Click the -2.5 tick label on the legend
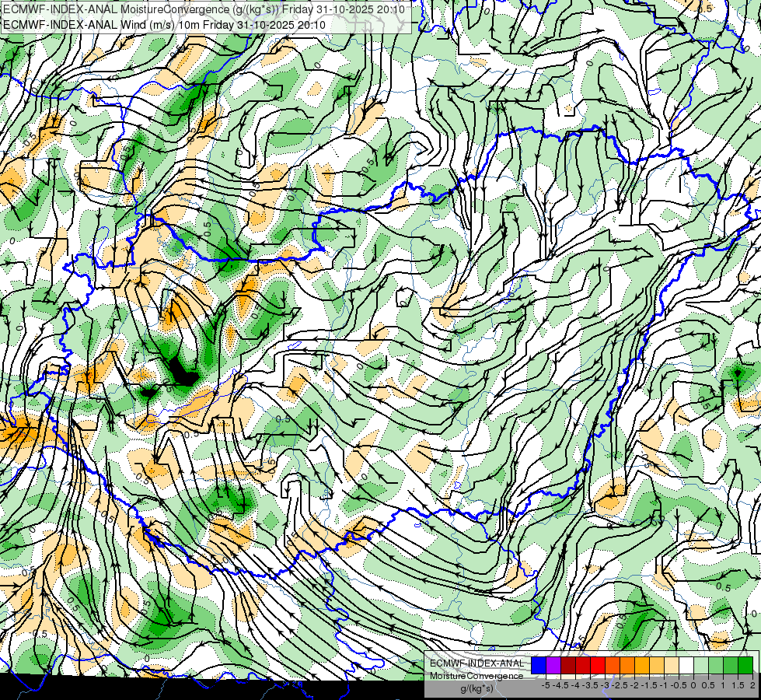Image resolution: width=761 pixels, height=700 pixels. click(x=620, y=685)
